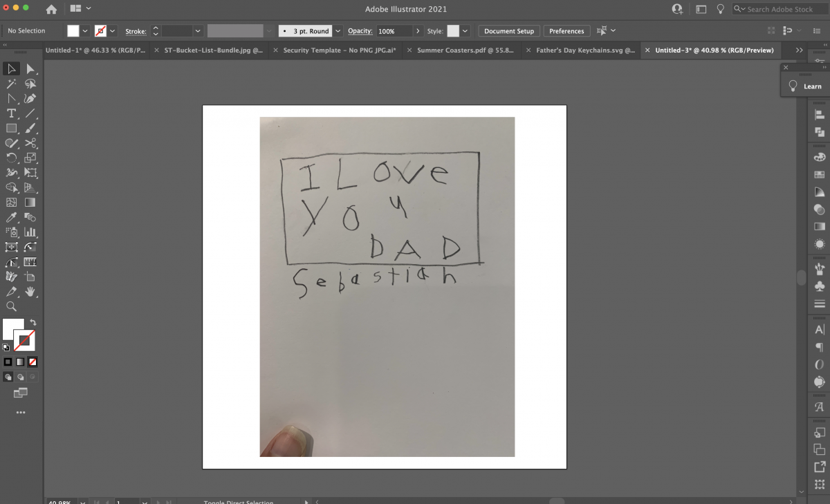The image size is (830, 504).
Task: Set paint mode to None
Action: [33, 362]
